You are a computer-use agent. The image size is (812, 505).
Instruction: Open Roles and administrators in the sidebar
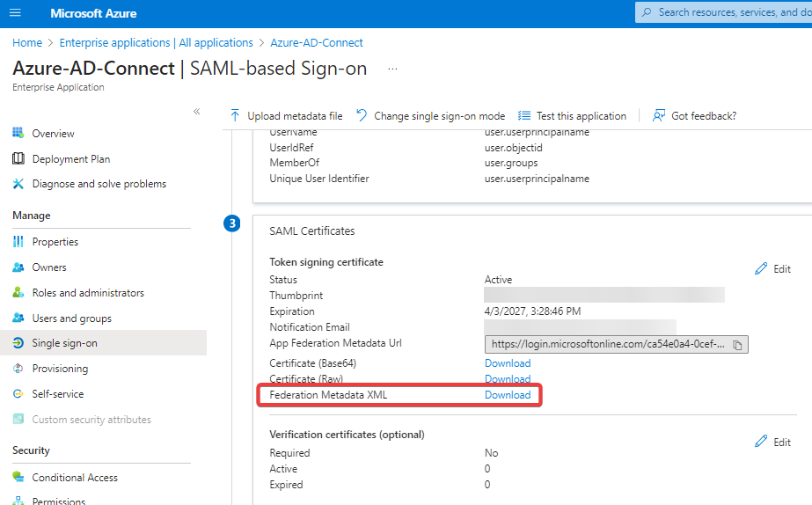coord(88,293)
